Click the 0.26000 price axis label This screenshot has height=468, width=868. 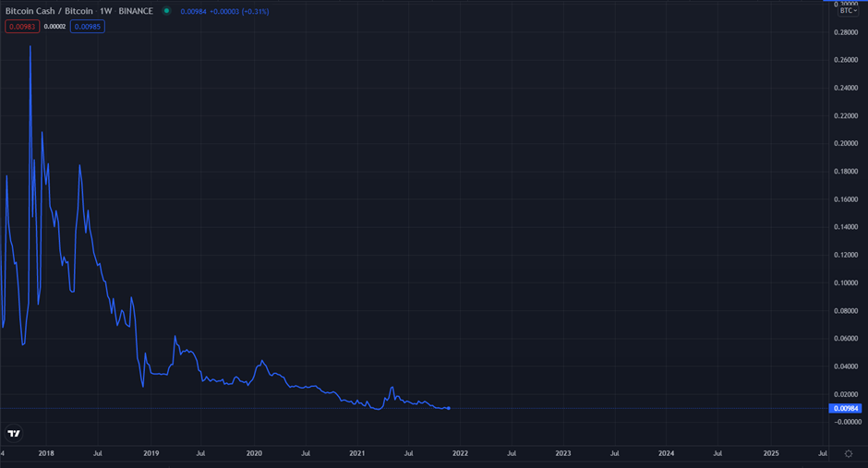click(x=846, y=60)
